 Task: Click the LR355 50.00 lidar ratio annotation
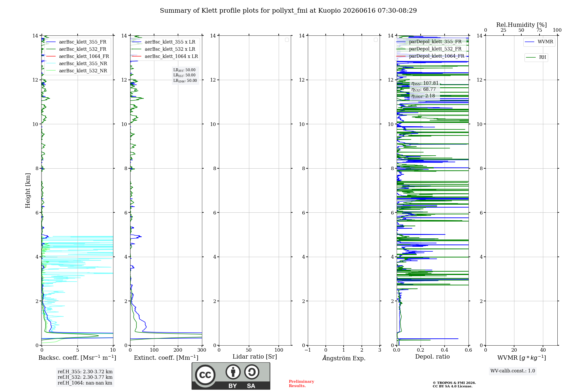point(184,70)
